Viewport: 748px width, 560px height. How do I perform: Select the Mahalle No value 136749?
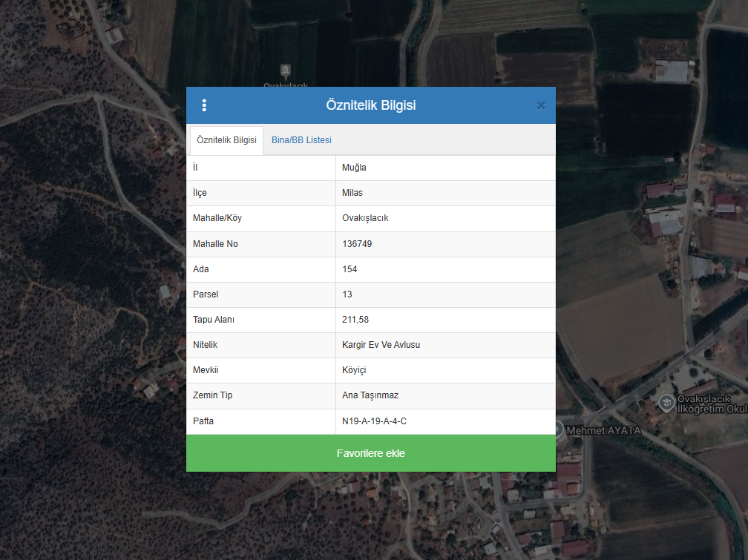(357, 244)
